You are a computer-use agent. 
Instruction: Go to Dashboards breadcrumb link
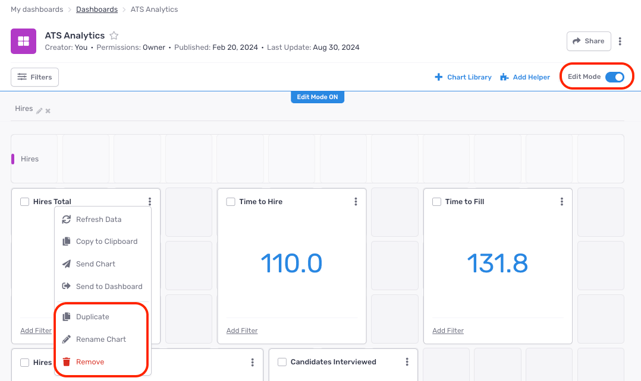97,9
